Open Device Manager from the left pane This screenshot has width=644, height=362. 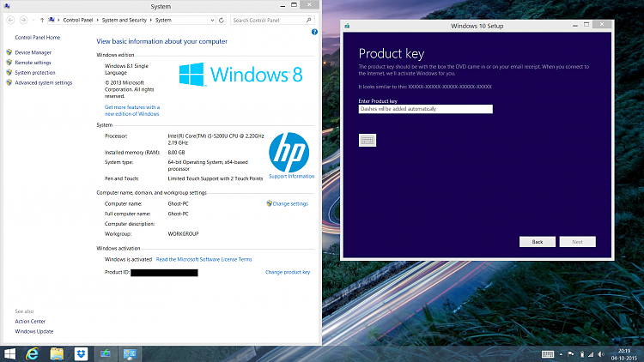point(33,52)
